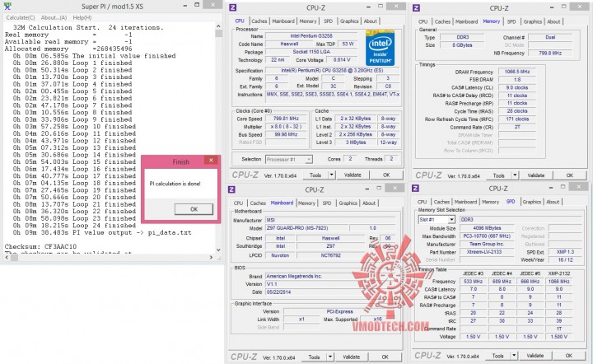Close the pink Finish dialog
The image size is (593, 364).
(x=211, y=161)
